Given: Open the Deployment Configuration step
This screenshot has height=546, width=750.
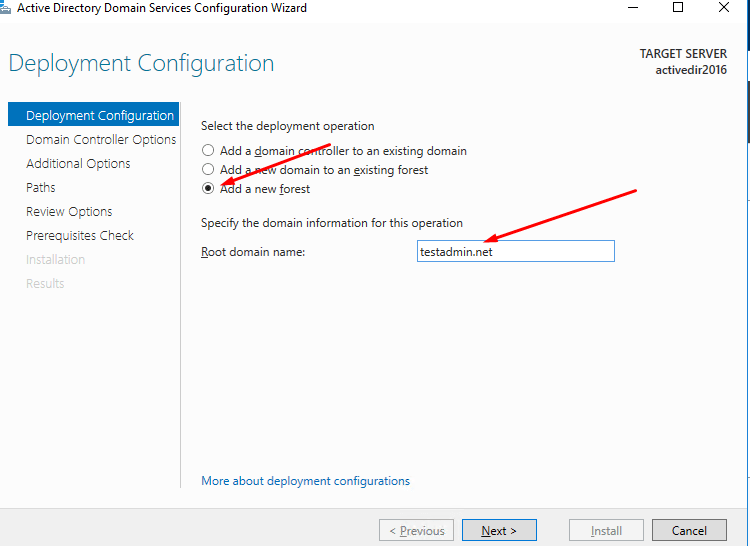Looking at the screenshot, I should pos(99,116).
